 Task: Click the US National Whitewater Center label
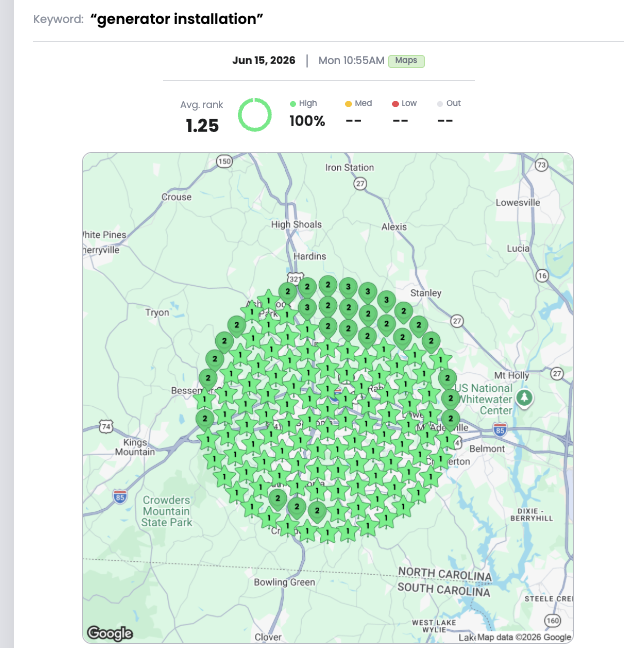point(484,399)
